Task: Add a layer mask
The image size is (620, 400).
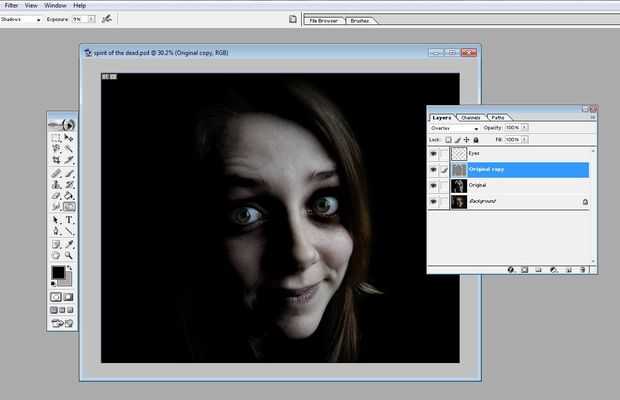Action: 524,270
